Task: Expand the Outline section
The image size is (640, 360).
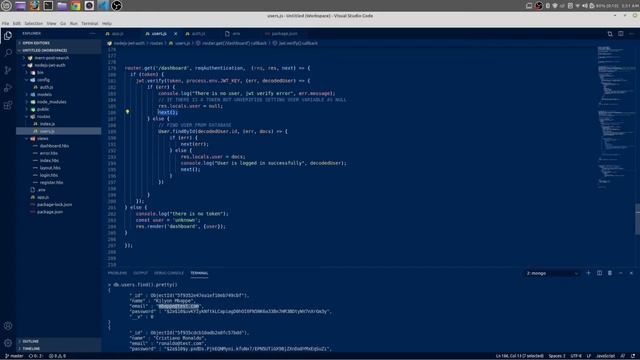Action: pos(58,341)
